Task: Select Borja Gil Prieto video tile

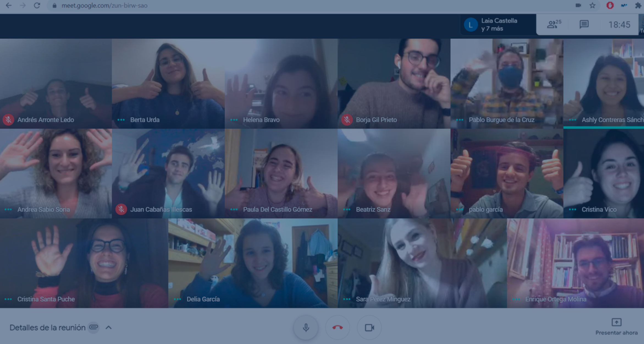Action: (x=394, y=83)
